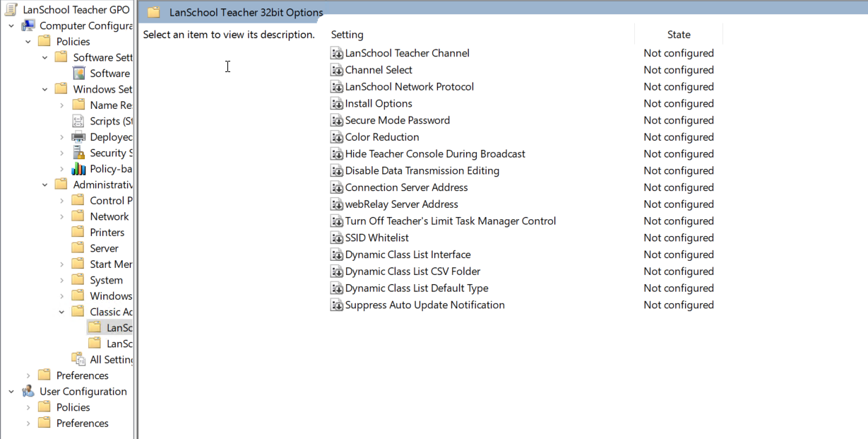
Task: Expand the Start Menu folder node
Action: click(62, 264)
